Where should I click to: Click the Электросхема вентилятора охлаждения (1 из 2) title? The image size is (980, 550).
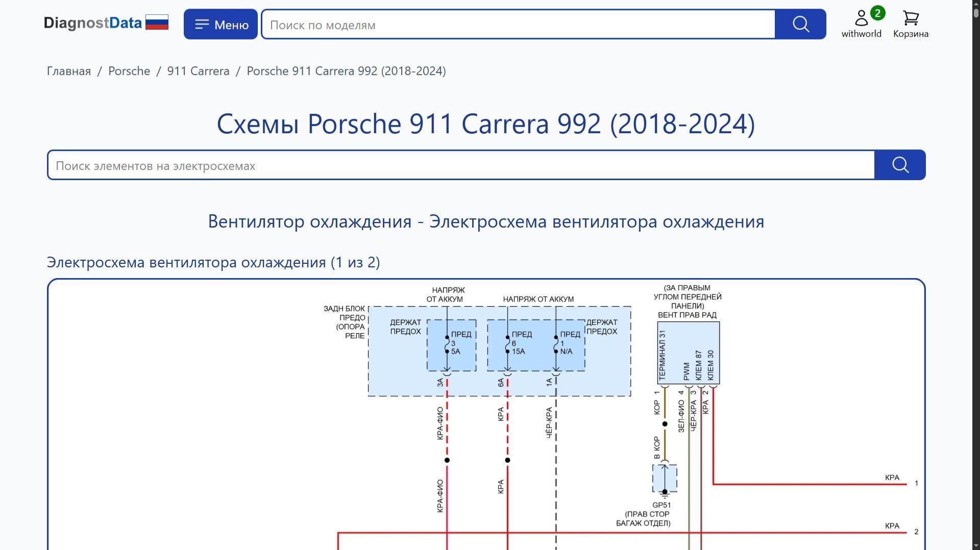pyautogui.click(x=213, y=262)
